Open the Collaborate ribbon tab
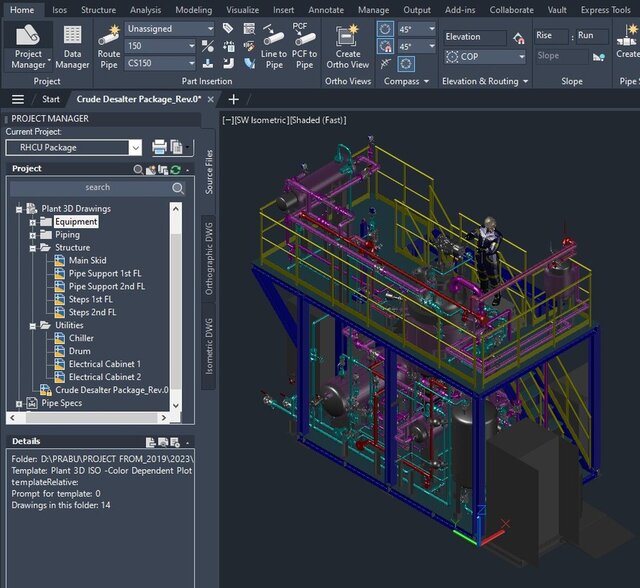Image resolution: width=640 pixels, height=588 pixels. click(511, 10)
